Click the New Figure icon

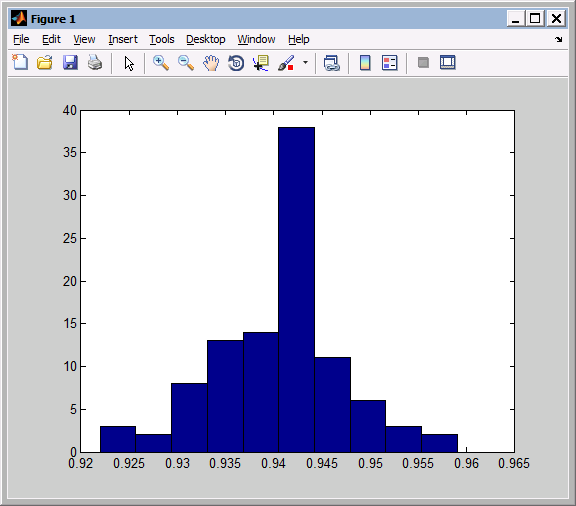tap(20, 62)
